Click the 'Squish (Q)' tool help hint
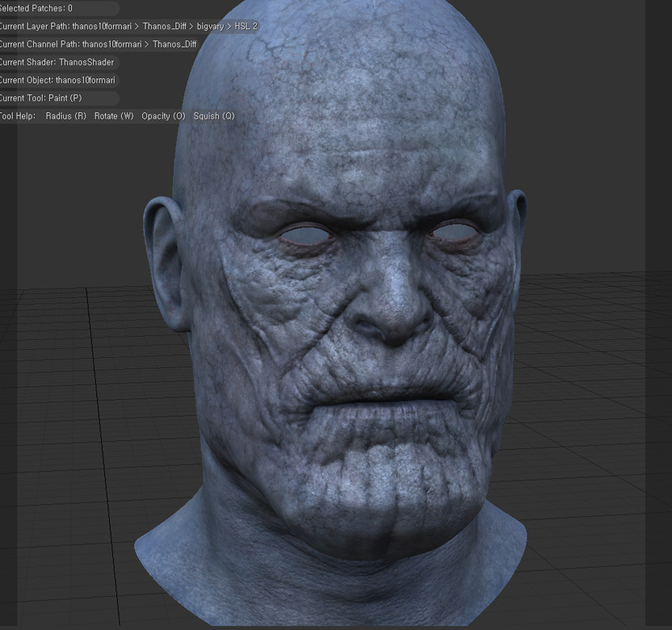672x630 pixels. pos(214,116)
